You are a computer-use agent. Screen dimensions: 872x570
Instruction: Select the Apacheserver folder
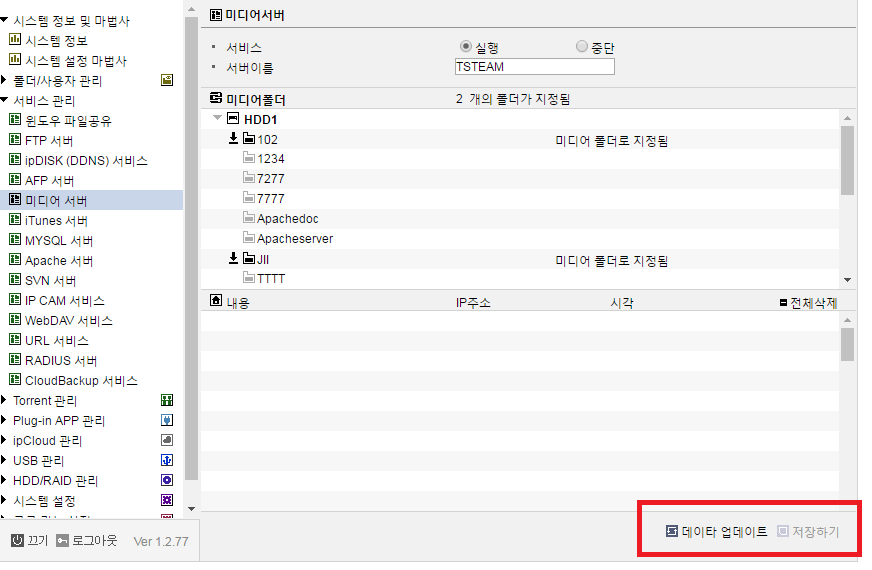click(288, 239)
